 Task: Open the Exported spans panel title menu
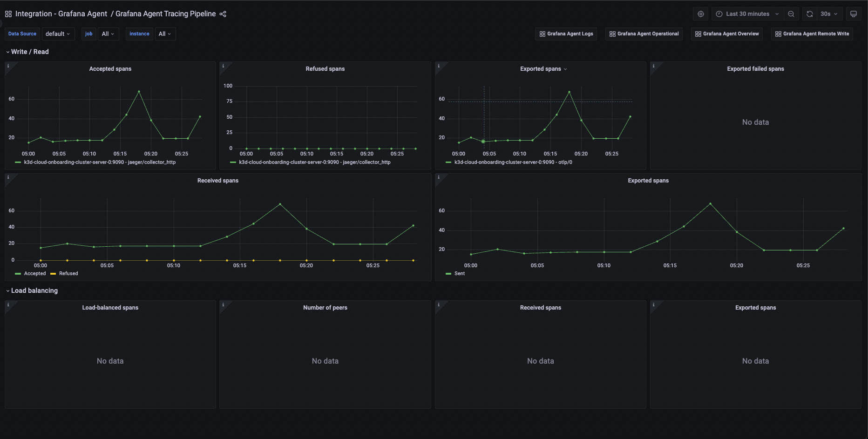click(543, 68)
